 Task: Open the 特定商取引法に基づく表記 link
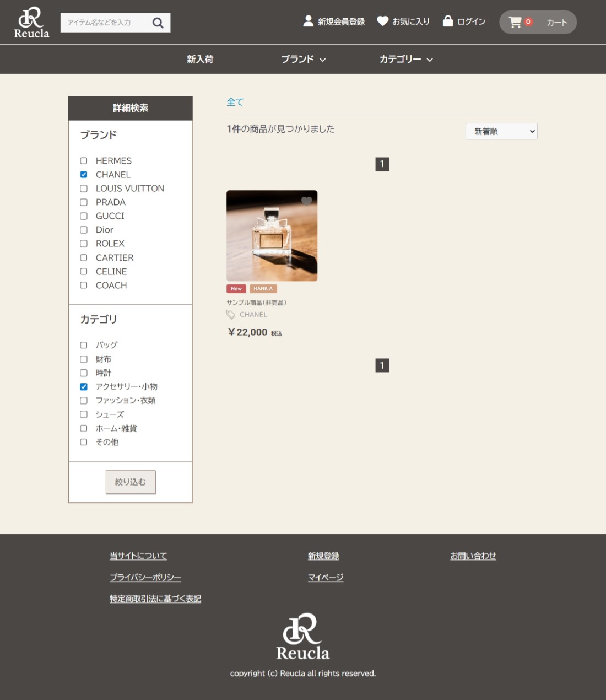(x=155, y=599)
